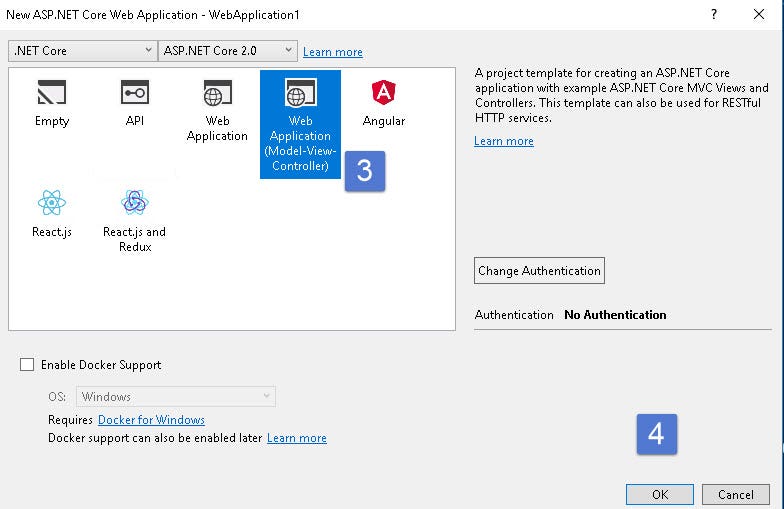This screenshot has width=784, height=509.
Task: Choose the API project template
Action: [x=134, y=103]
